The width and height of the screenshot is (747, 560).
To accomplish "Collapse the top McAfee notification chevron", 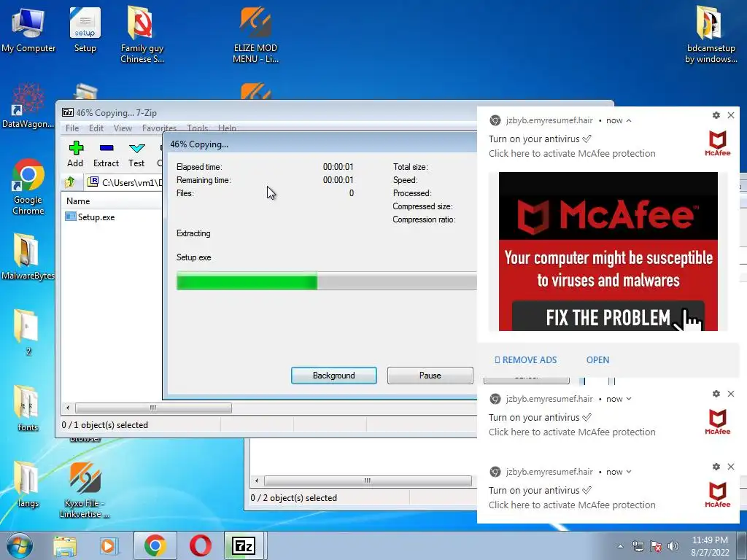I will pyautogui.click(x=629, y=120).
